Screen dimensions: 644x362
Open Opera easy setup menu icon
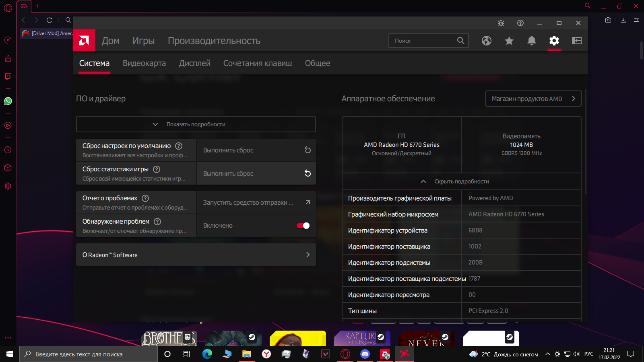click(x=636, y=20)
